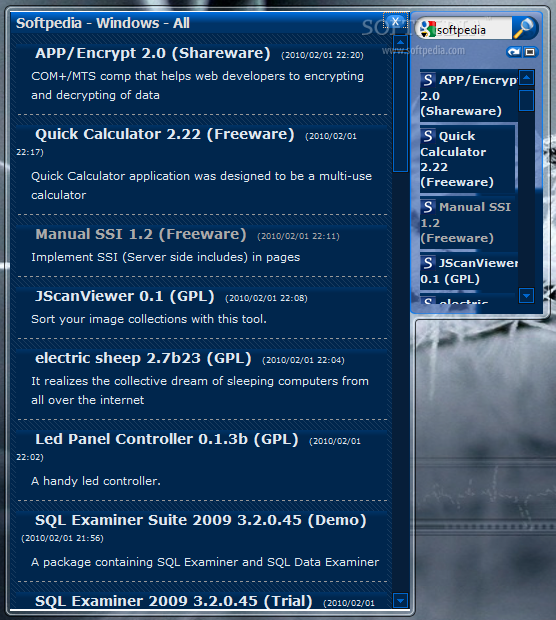Click timestamp '(2010/02/01 22:11)'

(299, 236)
